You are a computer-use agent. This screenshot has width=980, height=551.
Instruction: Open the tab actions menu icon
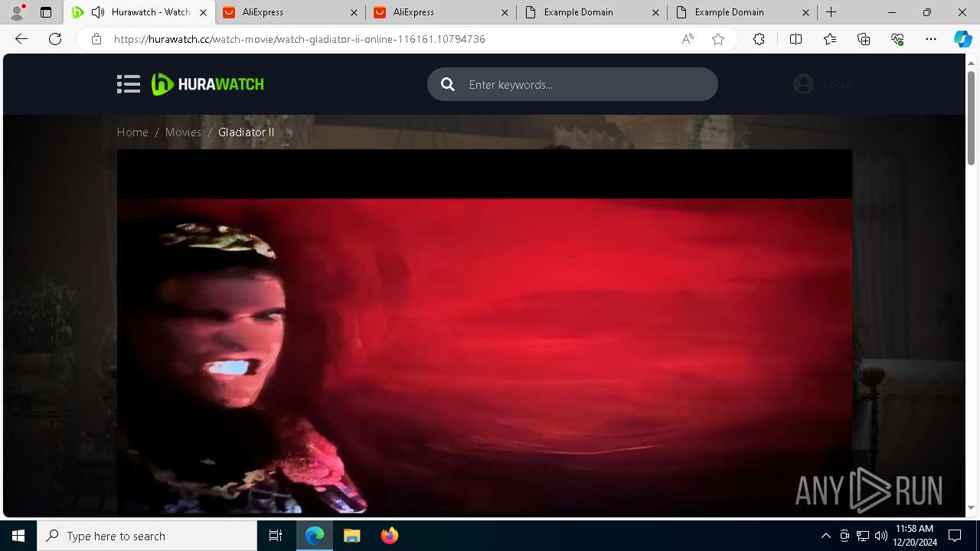tap(46, 12)
